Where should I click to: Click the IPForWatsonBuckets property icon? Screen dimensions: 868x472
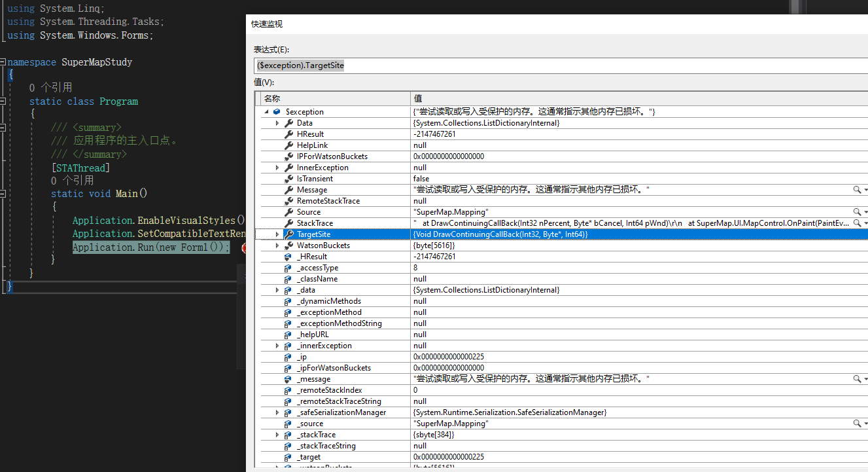pos(288,156)
